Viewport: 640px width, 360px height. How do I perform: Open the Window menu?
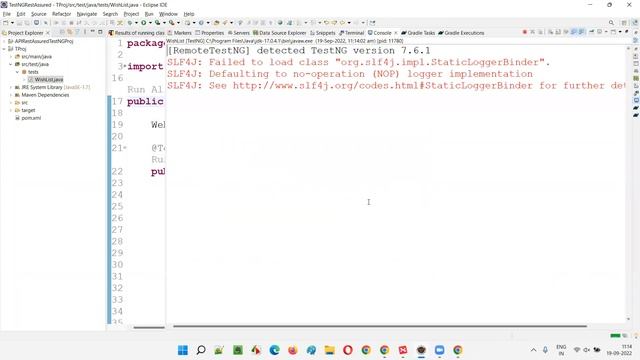[168, 14]
